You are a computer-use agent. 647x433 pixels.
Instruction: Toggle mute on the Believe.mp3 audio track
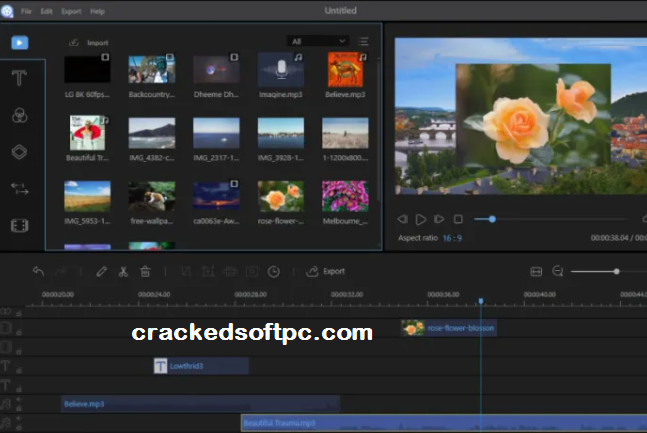(x=19, y=400)
